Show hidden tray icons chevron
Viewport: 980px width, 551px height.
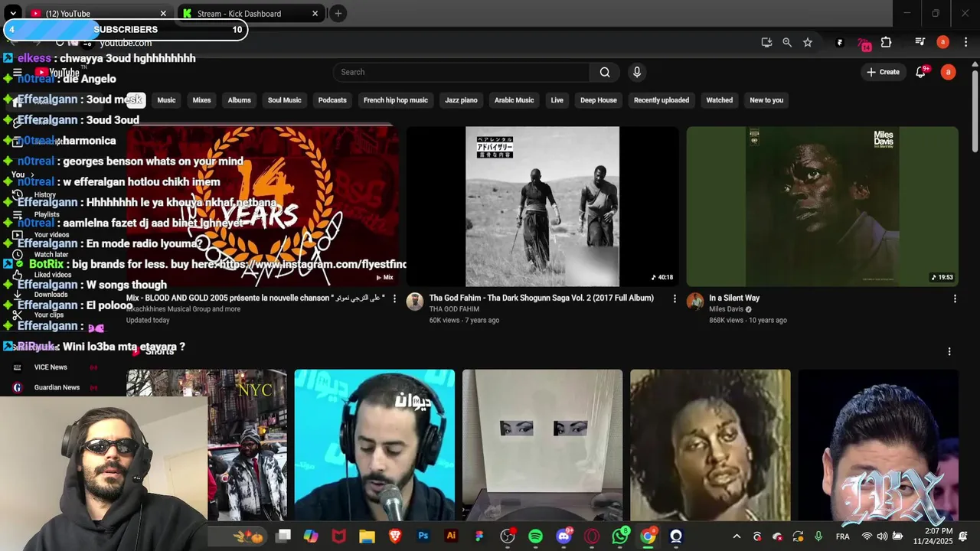point(737,536)
